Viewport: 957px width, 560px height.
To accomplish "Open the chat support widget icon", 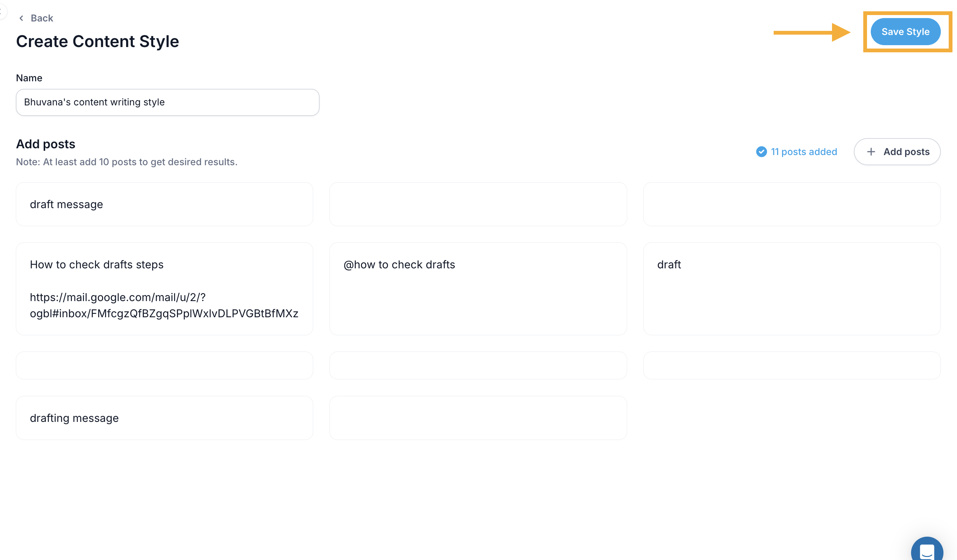I will [x=927, y=550].
